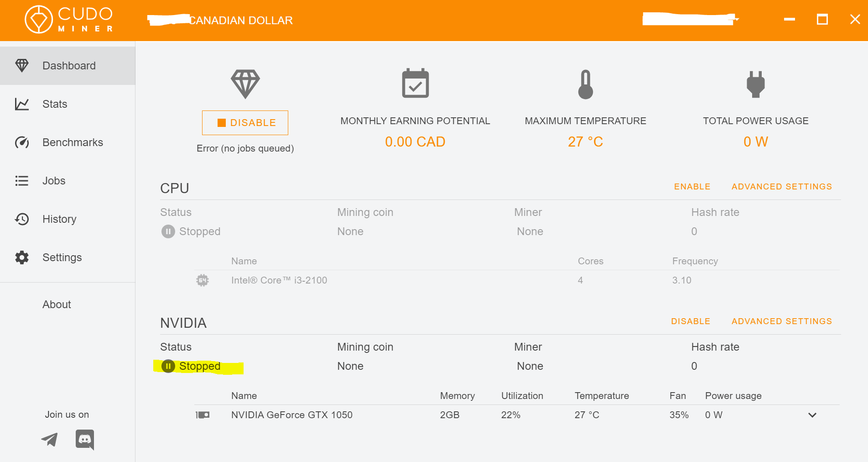Disable NVIDIA mining
Image resolution: width=868 pixels, height=462 pixels.
click(x=691, y=321)
